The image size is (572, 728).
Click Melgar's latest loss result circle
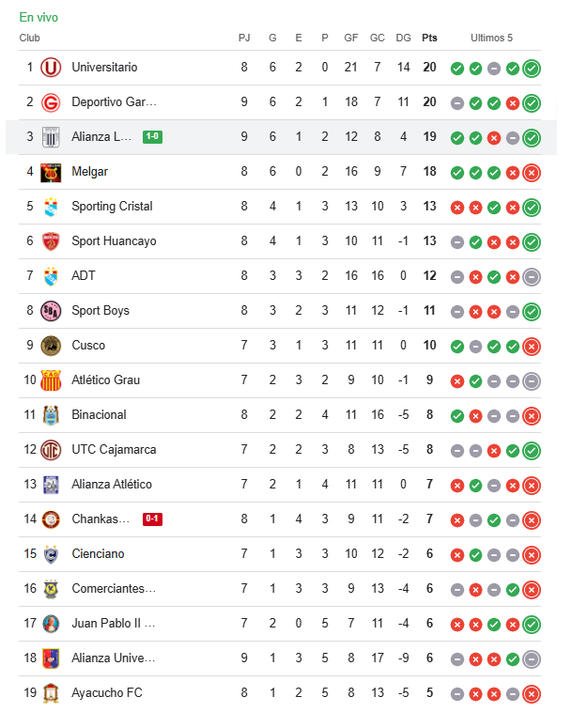point(532,172)
